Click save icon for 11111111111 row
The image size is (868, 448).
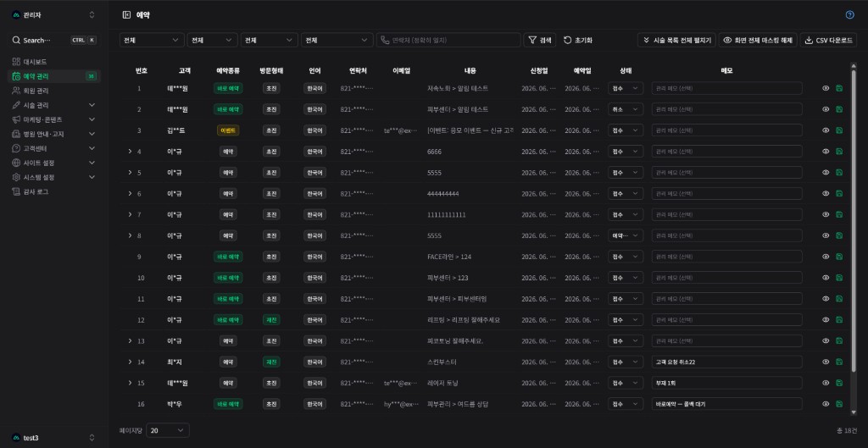coord(839,214)
